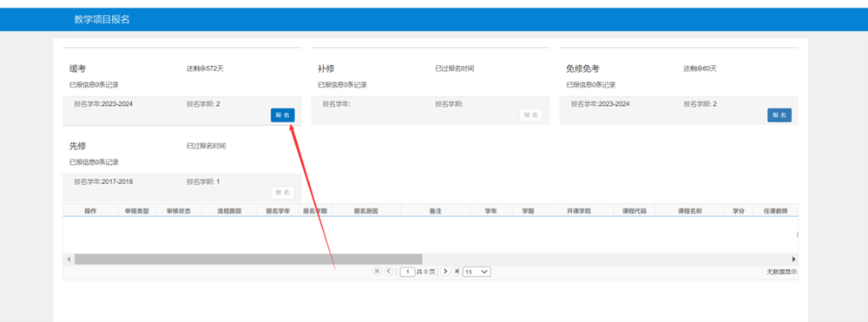Go to the next page of results

point(445,271)
